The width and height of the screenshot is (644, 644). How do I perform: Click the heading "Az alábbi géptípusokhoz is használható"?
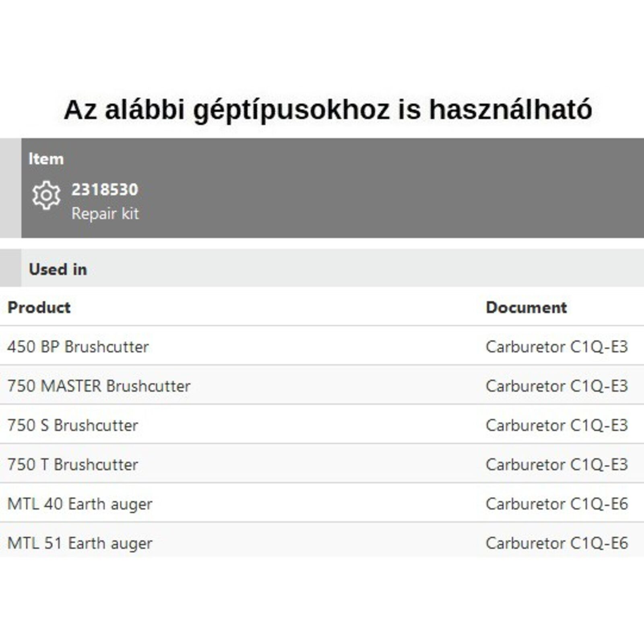pos(328,109)
